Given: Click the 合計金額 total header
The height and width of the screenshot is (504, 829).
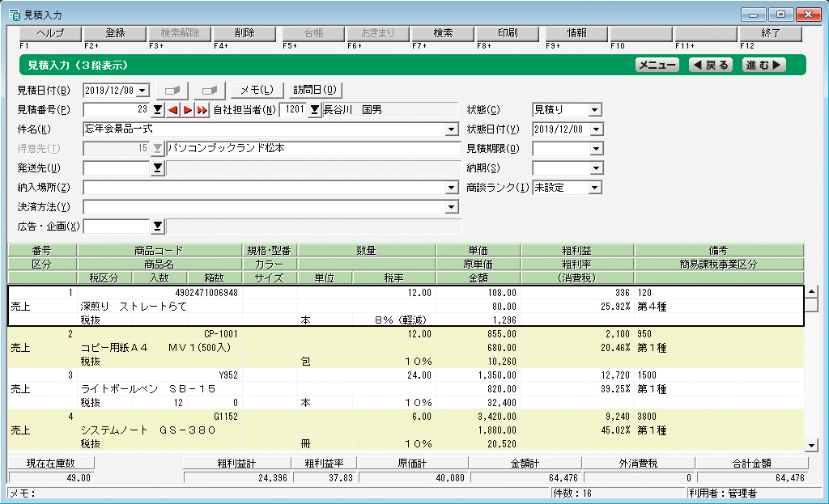Looking at the screenshot, I should tap(752, 464).
